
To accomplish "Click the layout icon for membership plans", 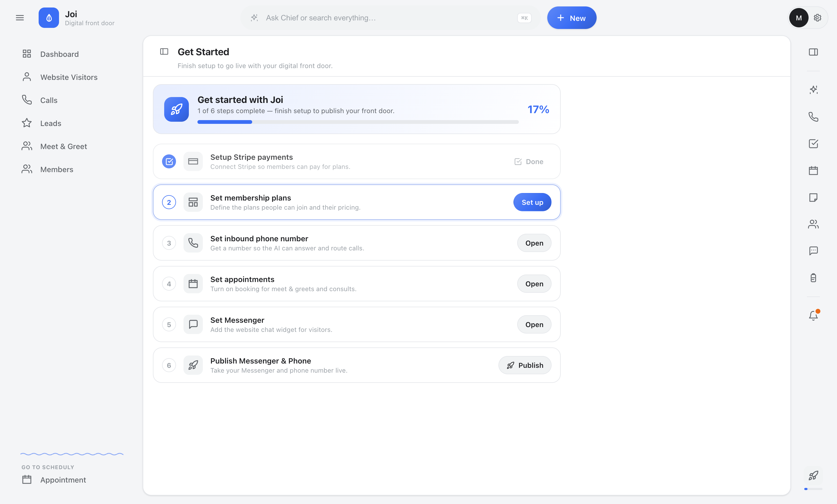I will point(193,202).
